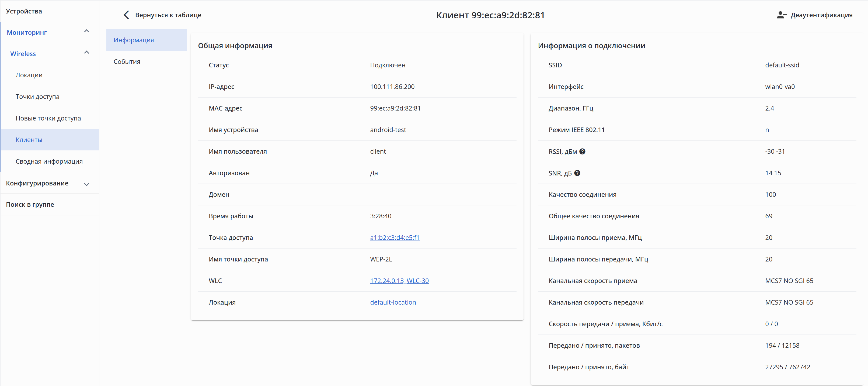Select the Информация tab
The height and width of the screenshot is (386, 868).
134,40
